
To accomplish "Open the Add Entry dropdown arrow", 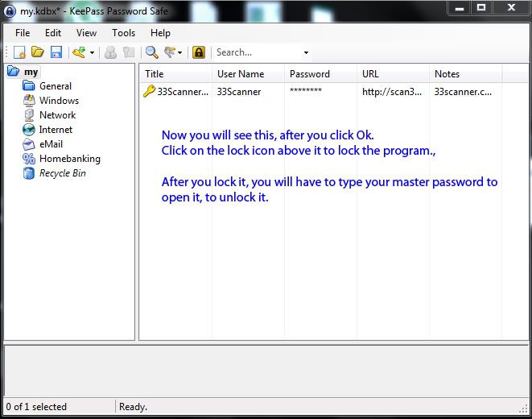I will (92, 52).
